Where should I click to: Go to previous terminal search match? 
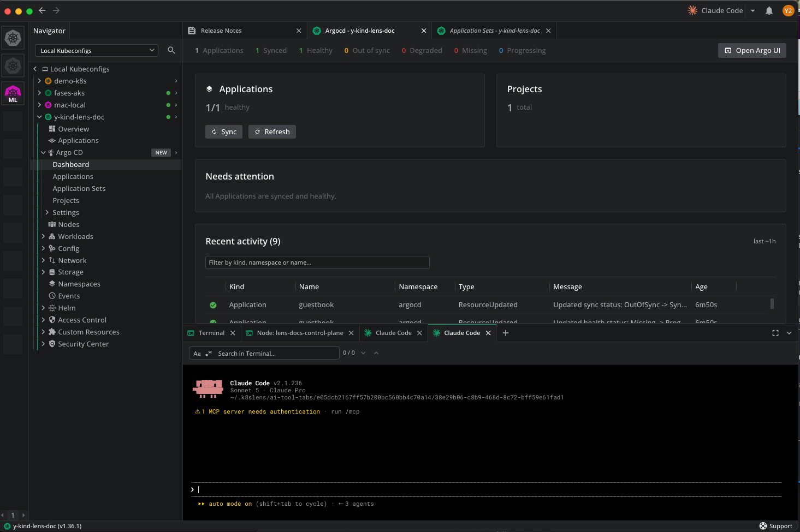(376, 353)
